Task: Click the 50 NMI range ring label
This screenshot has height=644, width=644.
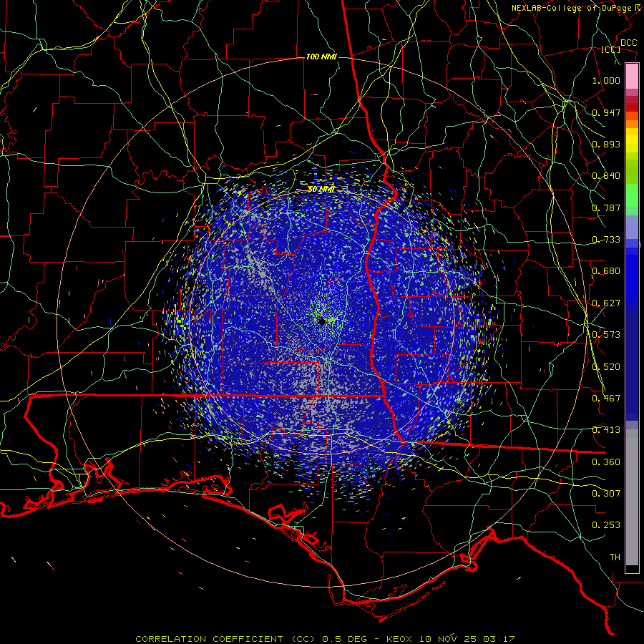Action: tap(321, 189)
